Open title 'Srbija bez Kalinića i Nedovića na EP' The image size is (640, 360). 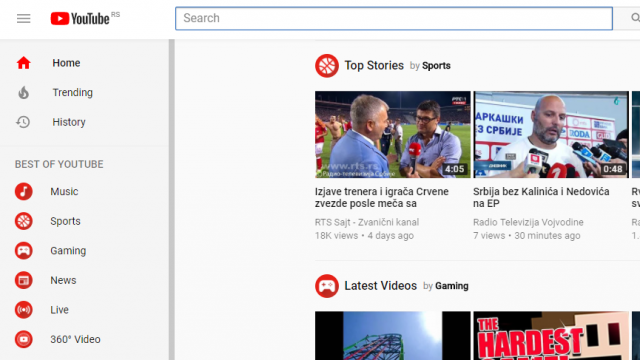coord(541,198)
